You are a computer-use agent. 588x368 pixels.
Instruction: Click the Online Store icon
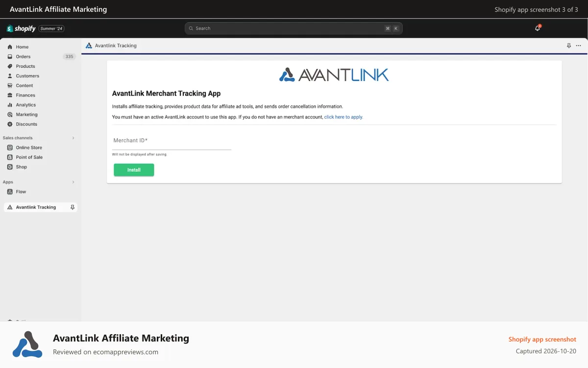click(10, 148)
